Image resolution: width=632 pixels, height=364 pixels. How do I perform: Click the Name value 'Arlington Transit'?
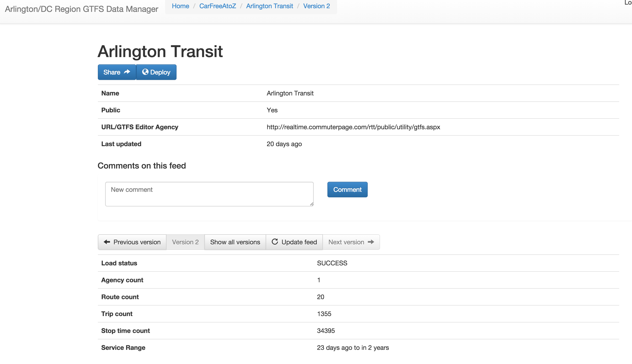pos(290,93)
